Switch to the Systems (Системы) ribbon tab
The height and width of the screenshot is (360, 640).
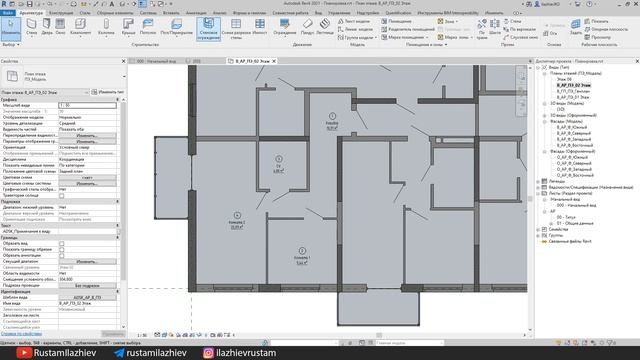(x=148, y=13)
